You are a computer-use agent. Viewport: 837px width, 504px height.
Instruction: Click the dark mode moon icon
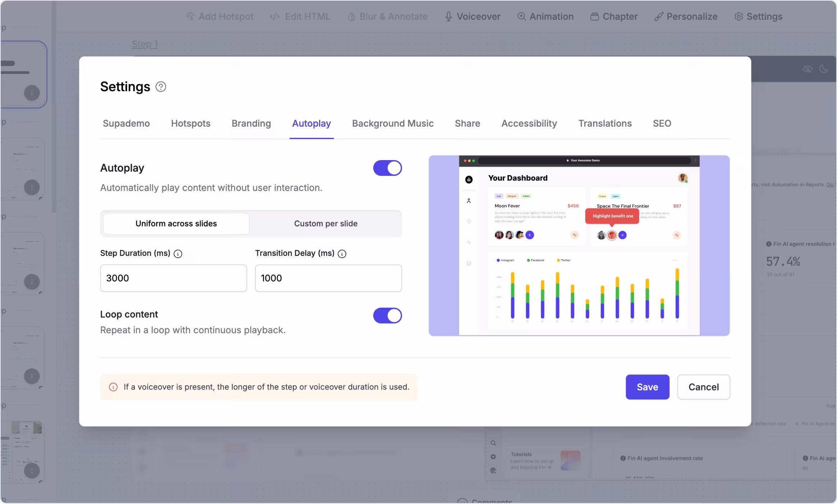823,69
